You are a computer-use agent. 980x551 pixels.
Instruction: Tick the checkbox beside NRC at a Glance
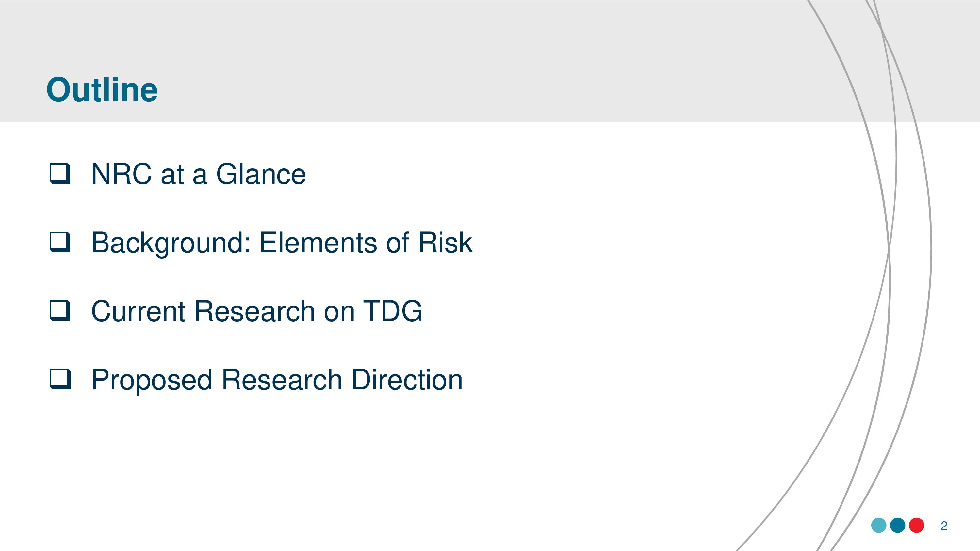60,174
